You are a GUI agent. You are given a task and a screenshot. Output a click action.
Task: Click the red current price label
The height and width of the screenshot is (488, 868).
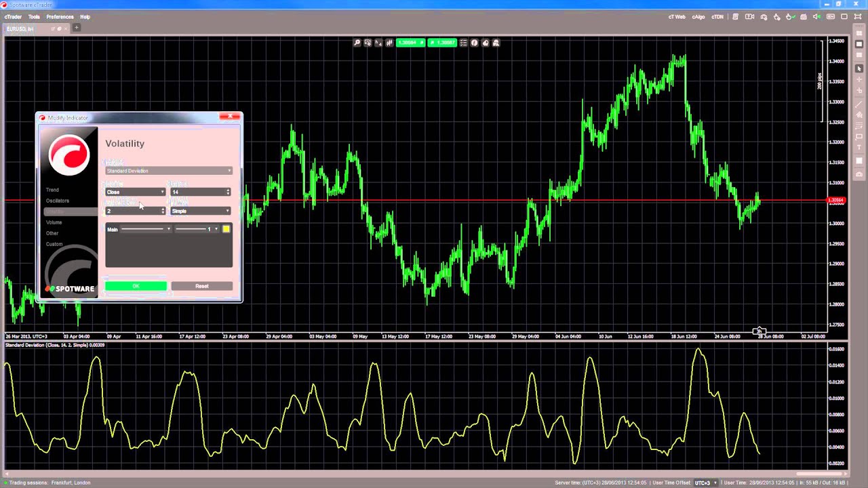(837, 201)
